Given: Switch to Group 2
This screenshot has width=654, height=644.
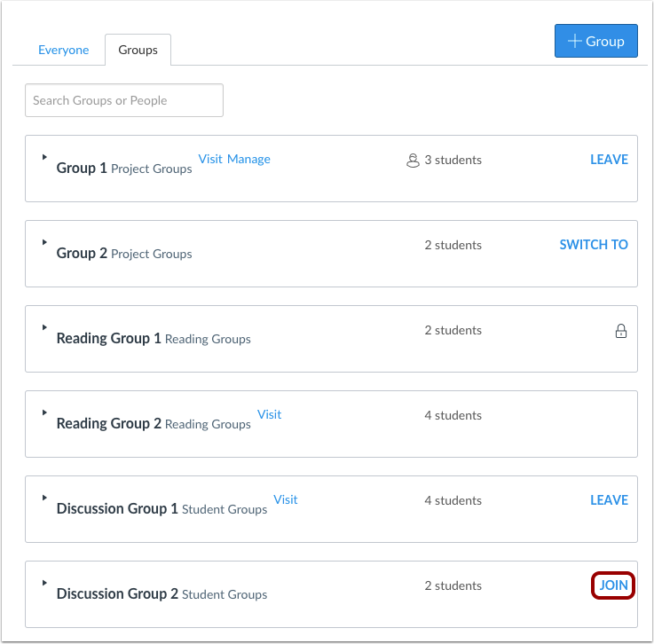Looking at the screenshot, I should [594, 245].
